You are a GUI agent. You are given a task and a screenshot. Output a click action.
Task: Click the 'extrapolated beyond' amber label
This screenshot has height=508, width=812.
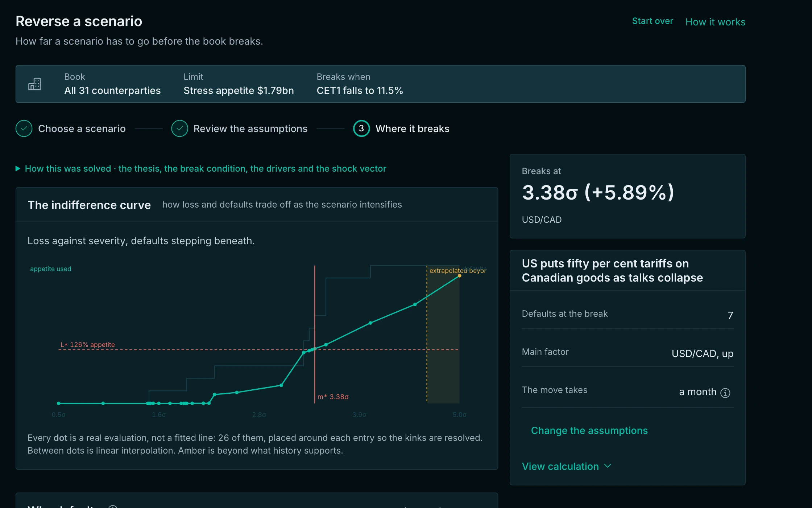click(x=458, y=271)
